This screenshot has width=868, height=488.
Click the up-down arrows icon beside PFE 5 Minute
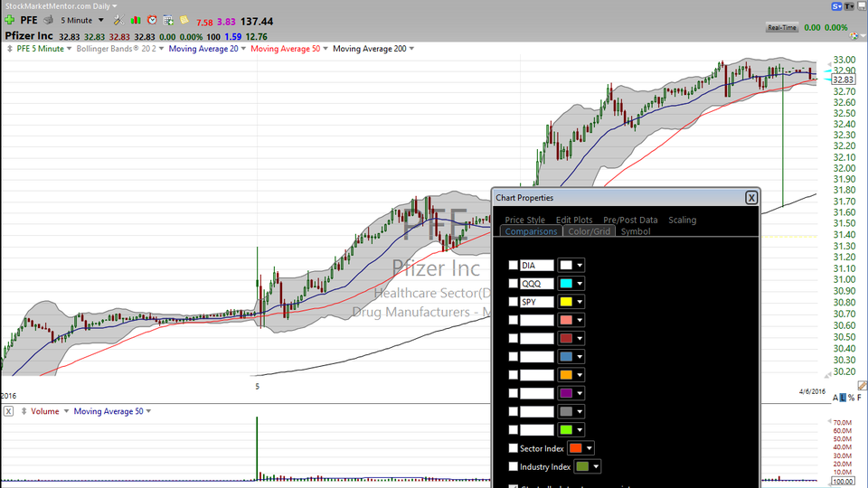tap(9, 49)
